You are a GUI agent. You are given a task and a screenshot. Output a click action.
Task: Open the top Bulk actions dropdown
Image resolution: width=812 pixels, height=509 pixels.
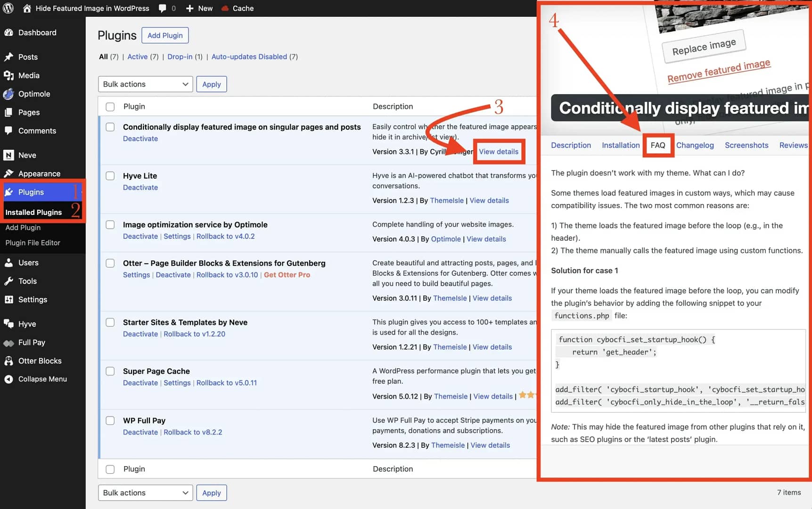click(146, 84)
